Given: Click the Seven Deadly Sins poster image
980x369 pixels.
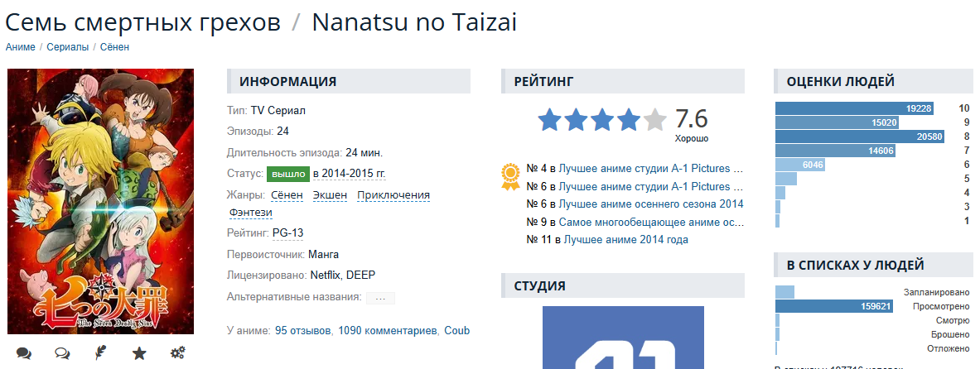Looking at the screenshot, I should click(x=100, y=201).
